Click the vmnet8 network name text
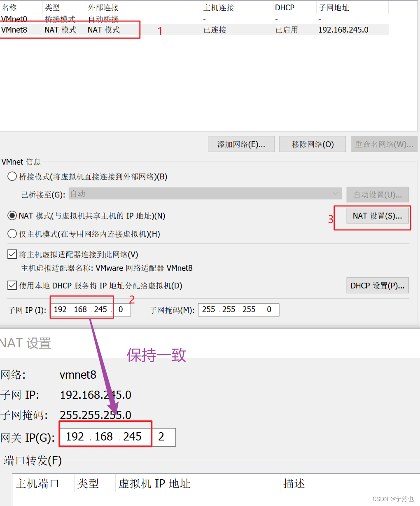The width and height of the screenshot is (420, 506). [x=78, y=375]
